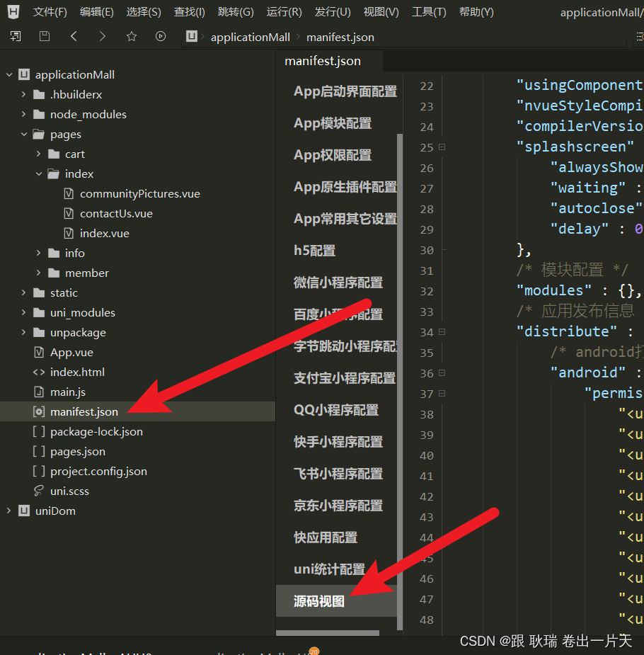
Task: Click the manifest.json gear file icon
Action: [39, 411]
